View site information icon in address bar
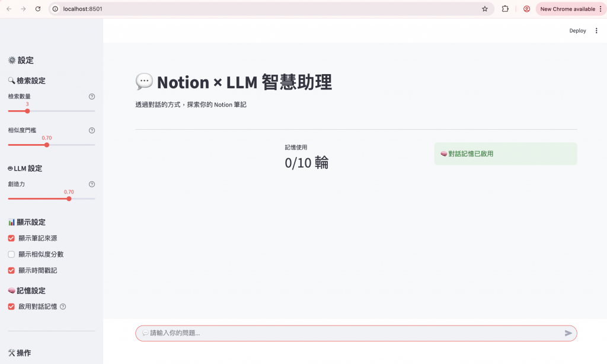 point(55,9)
